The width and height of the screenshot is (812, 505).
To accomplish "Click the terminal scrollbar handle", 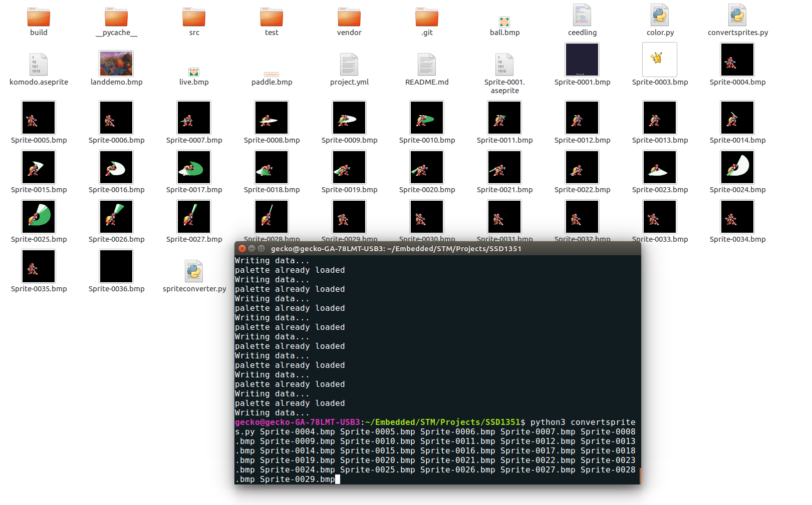I will tap(640, 475).
